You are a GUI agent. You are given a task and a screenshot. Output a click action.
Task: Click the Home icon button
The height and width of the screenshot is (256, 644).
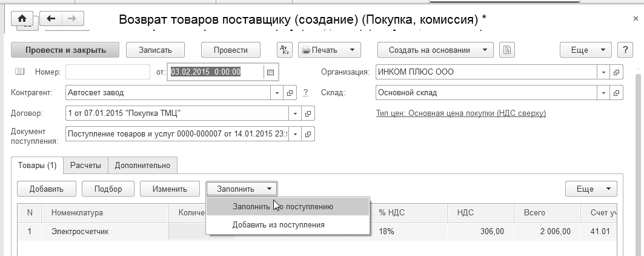tap(24, 19)
